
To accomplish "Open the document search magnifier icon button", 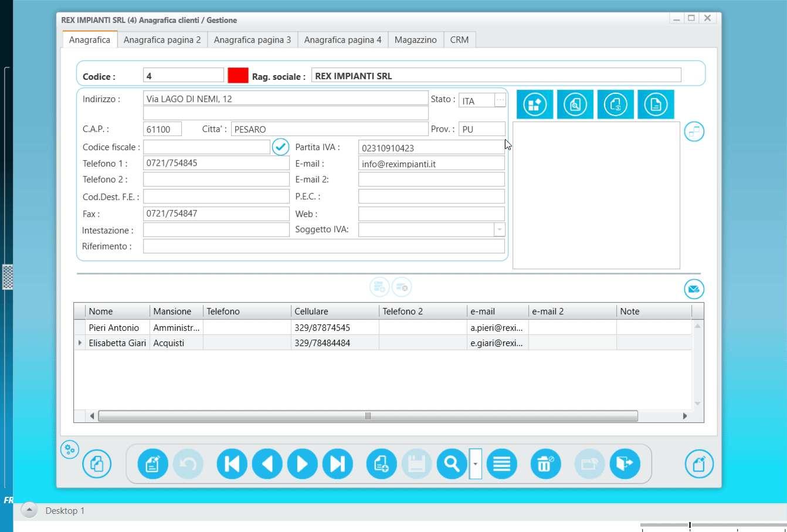I will pyautogui.click(x=575, y=104).
